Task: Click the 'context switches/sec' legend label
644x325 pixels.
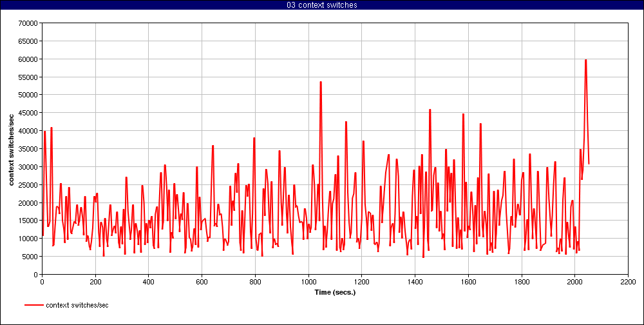Action: [x=77, y=305]
